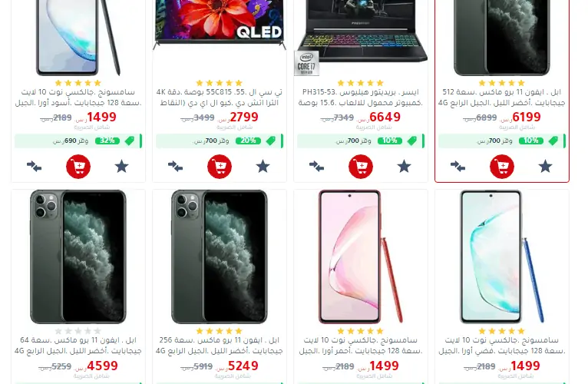Viewport: 588px width, 384px height.
Task: Open iPhone 11 Pro Max 256GB product image
Action: 220,257
